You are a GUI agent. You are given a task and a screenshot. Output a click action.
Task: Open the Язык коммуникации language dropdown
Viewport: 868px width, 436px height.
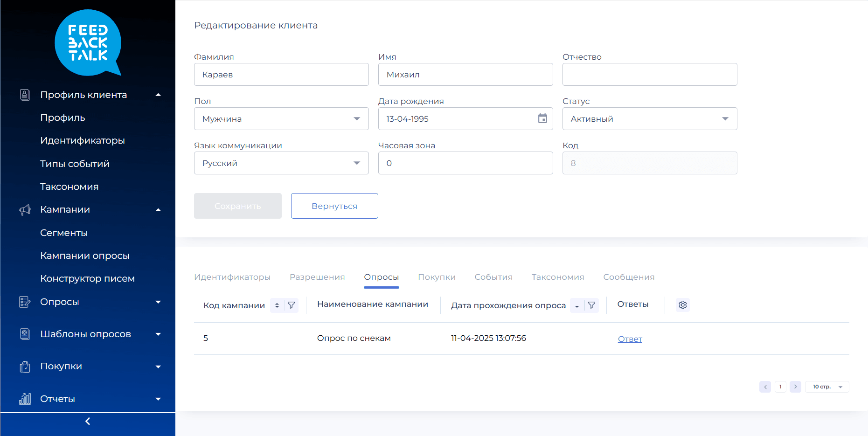click(281, 163)
